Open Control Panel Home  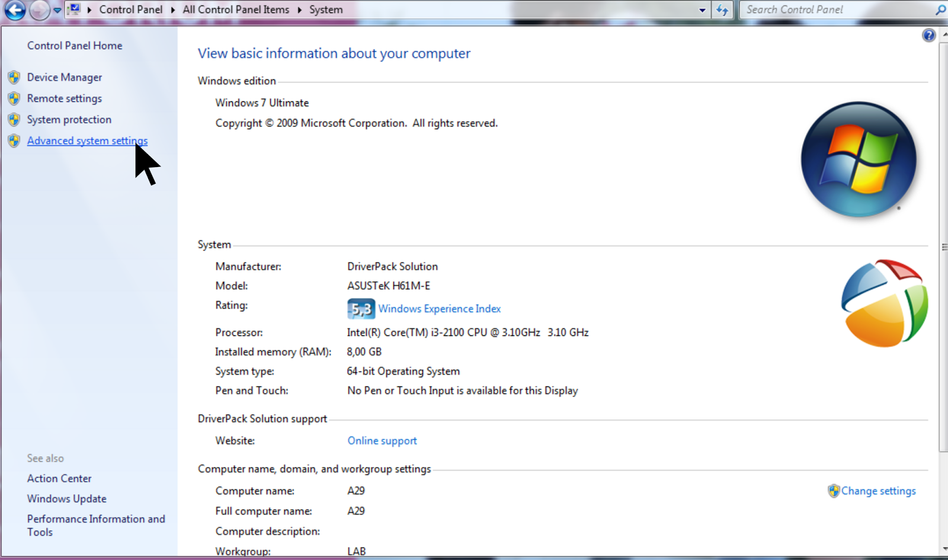pos(75,46)
